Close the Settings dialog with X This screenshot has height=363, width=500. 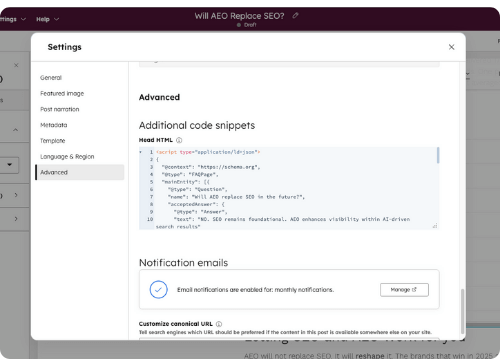pos(451,47)
